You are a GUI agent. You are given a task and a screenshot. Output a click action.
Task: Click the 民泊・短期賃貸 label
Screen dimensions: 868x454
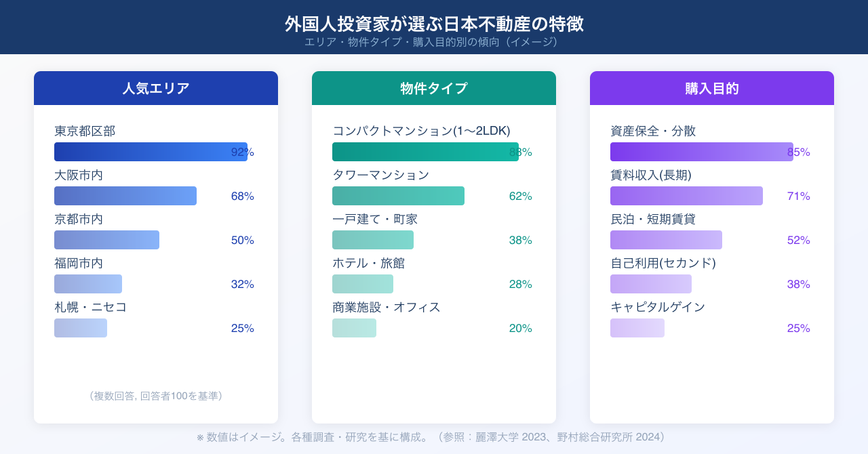[x=653, y=220]
